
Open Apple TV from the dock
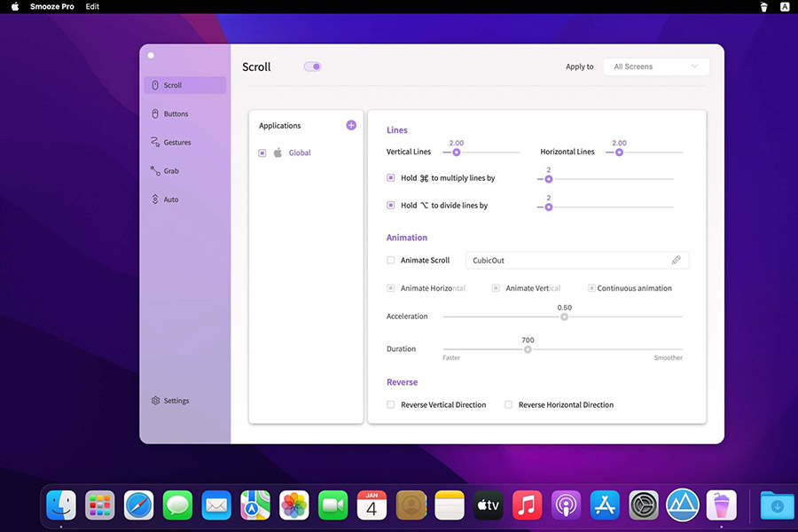[488, 505]
